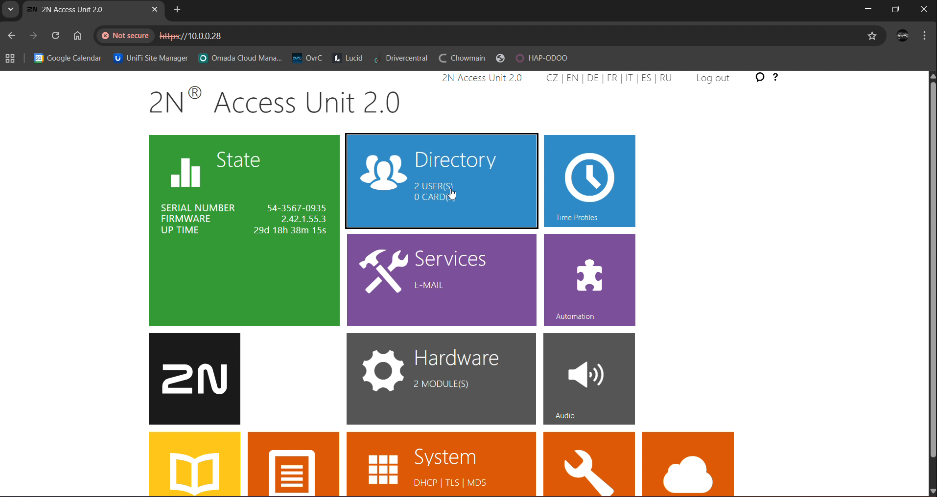Click the orange wrench tile
The image size is (937, 497).
pyautogui.click(x=589, y=464)
